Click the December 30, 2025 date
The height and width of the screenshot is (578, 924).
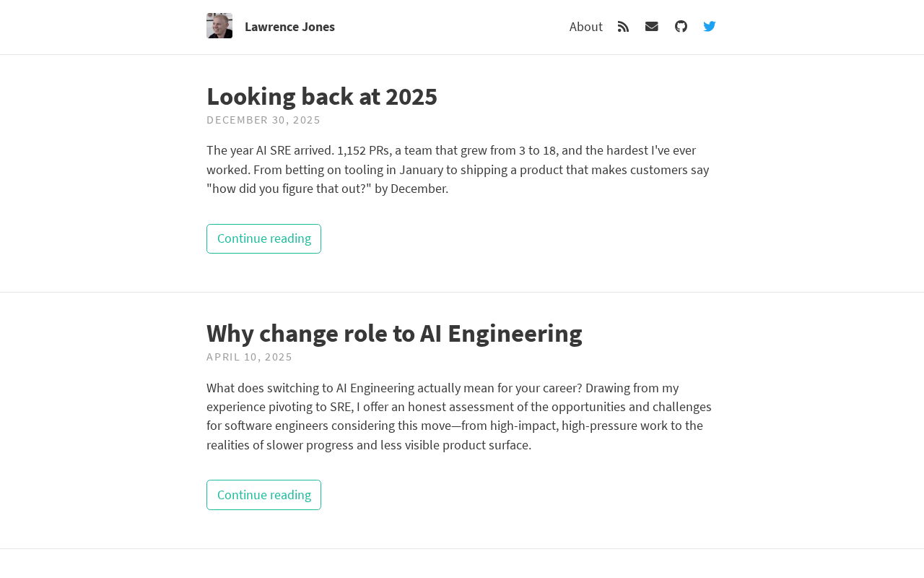263,120
